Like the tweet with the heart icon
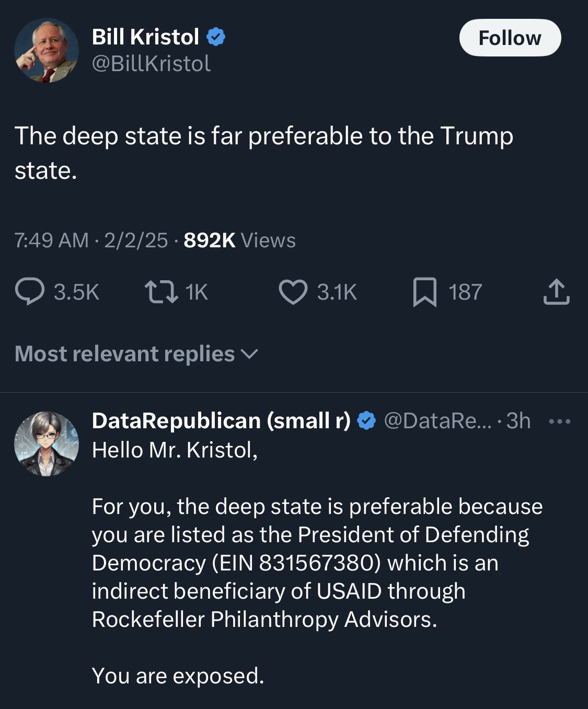Screen dimensions: 588x709 (x=293, y=292)
